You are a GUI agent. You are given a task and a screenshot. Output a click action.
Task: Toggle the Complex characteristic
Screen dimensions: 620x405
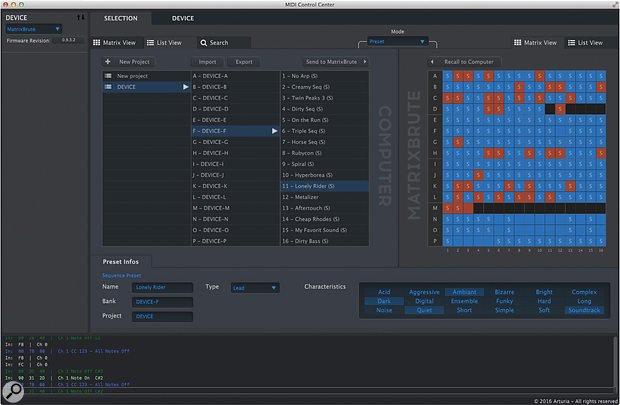pos(584,292)
